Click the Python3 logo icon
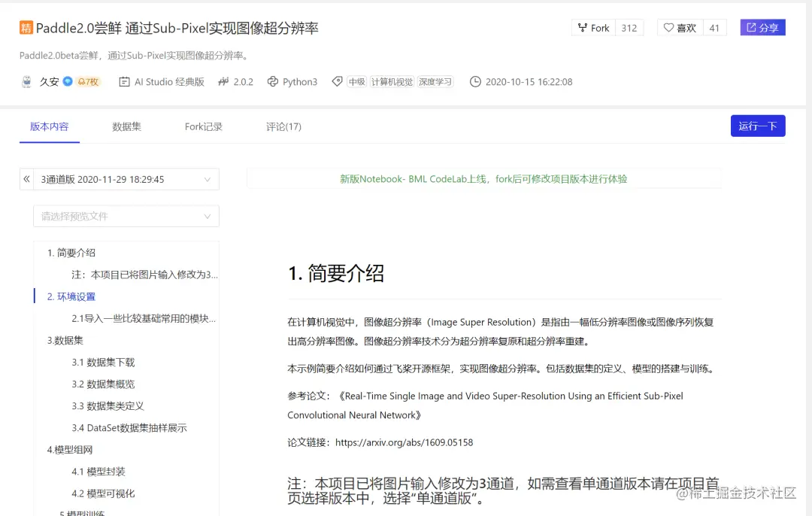 click(272, 82)
